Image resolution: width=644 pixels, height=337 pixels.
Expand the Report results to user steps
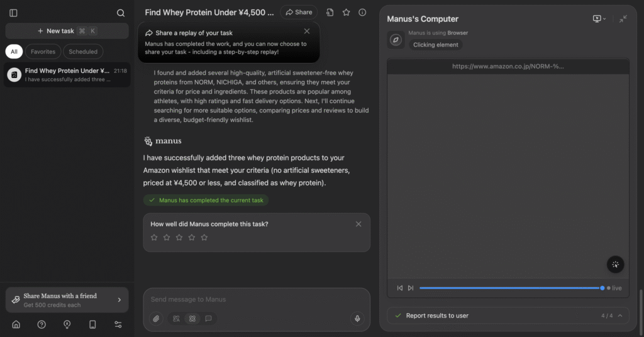pyautogui.click(x=620, y=316)
